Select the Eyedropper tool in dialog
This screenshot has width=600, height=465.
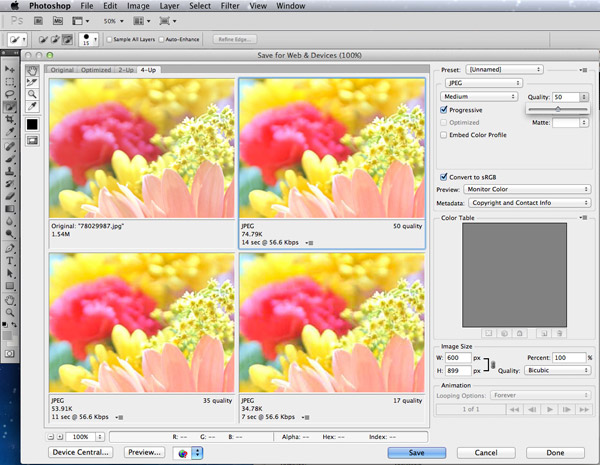(x=33, y=106)
